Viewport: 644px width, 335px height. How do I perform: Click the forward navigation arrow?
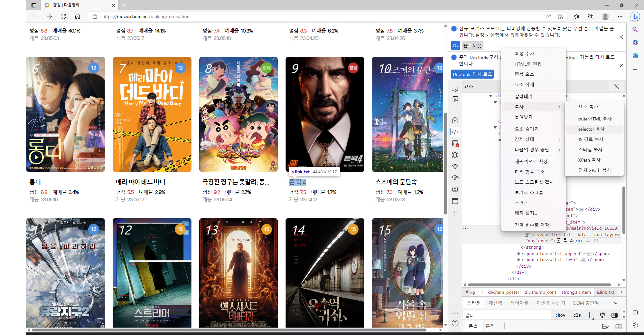pyautogui.click(x=49, y=16)
